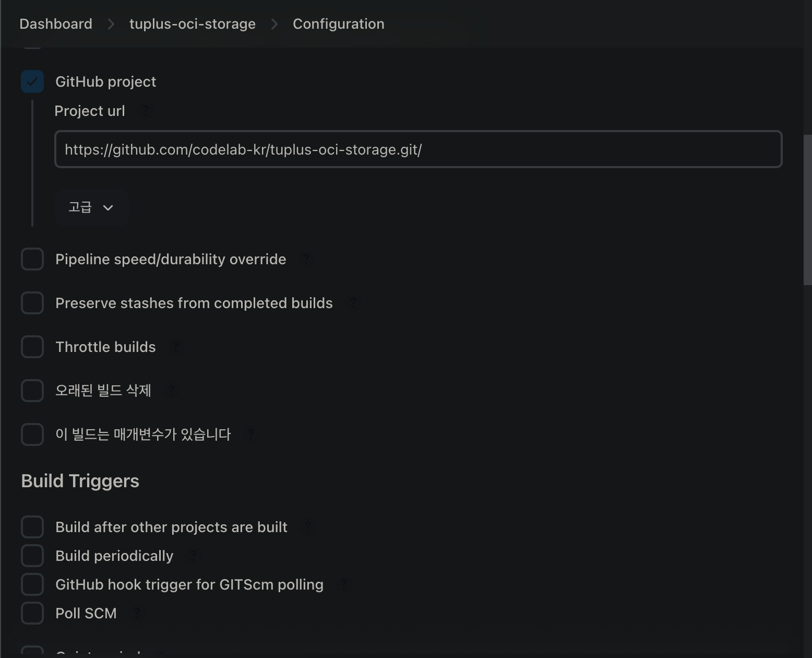The height and width of the screenshot is (658, 812).
Task: Uncheck the GitHub project checkbox
Action: (32, 81)
